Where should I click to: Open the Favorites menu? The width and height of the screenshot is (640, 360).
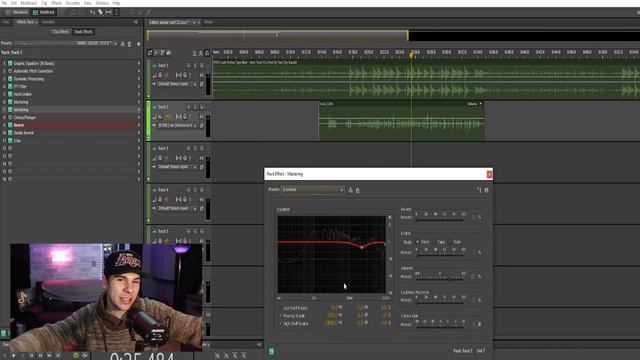(x=73, y=3)
